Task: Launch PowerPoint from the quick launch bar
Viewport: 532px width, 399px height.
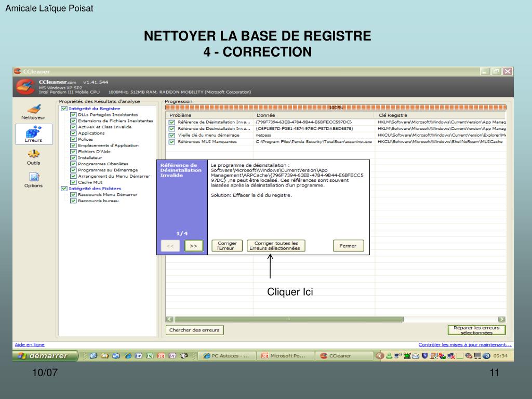Action: 161,355
